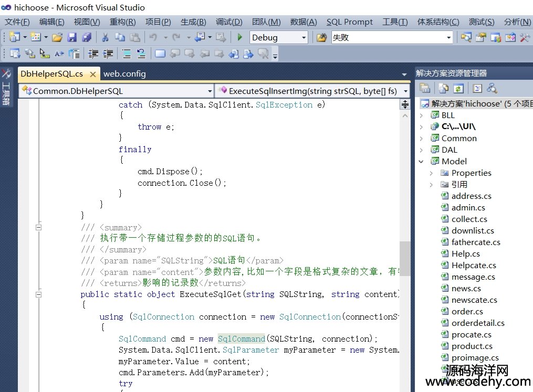Viewport: 533px width, 392px height.
Task: Open the 工具箱 side panel tab
Action: point(6,87)
